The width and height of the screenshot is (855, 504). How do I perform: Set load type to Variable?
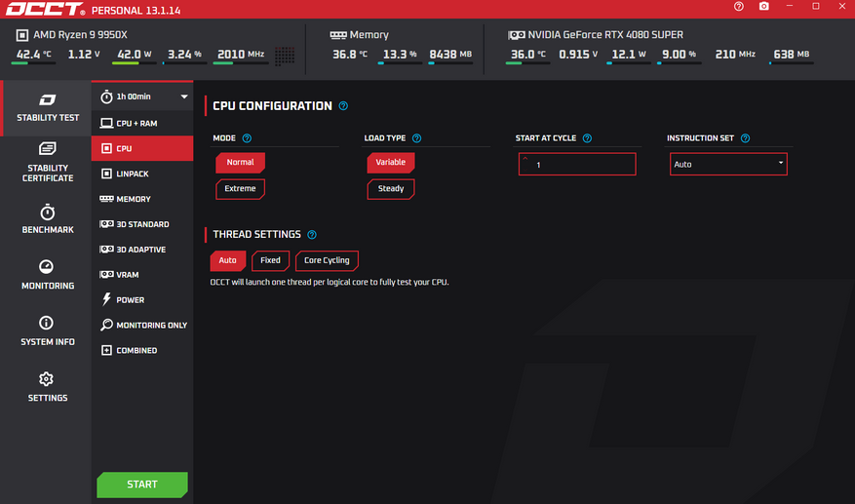click(x=390, y=163)
